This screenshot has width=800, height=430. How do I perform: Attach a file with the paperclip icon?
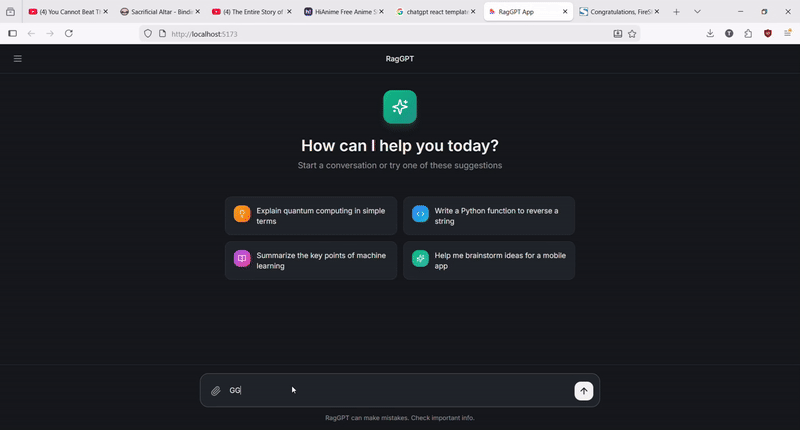point(216,391)
